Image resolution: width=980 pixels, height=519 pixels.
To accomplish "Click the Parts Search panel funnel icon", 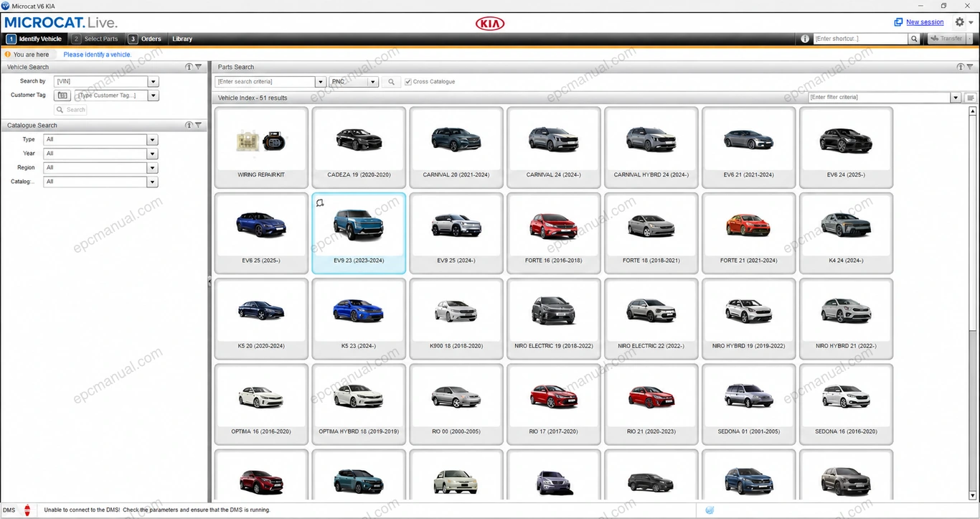I will point(970,67).
